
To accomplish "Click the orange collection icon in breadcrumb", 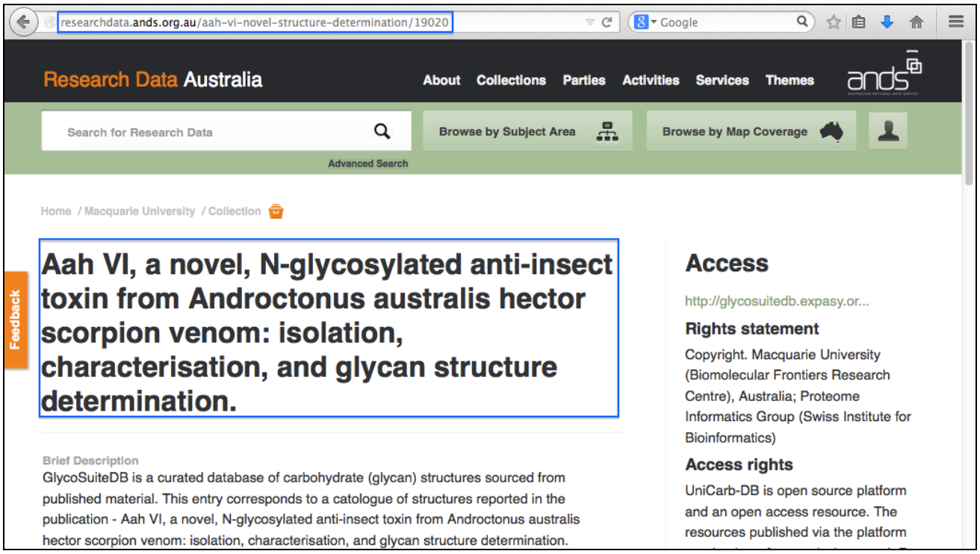I will (x=276, y=211).
